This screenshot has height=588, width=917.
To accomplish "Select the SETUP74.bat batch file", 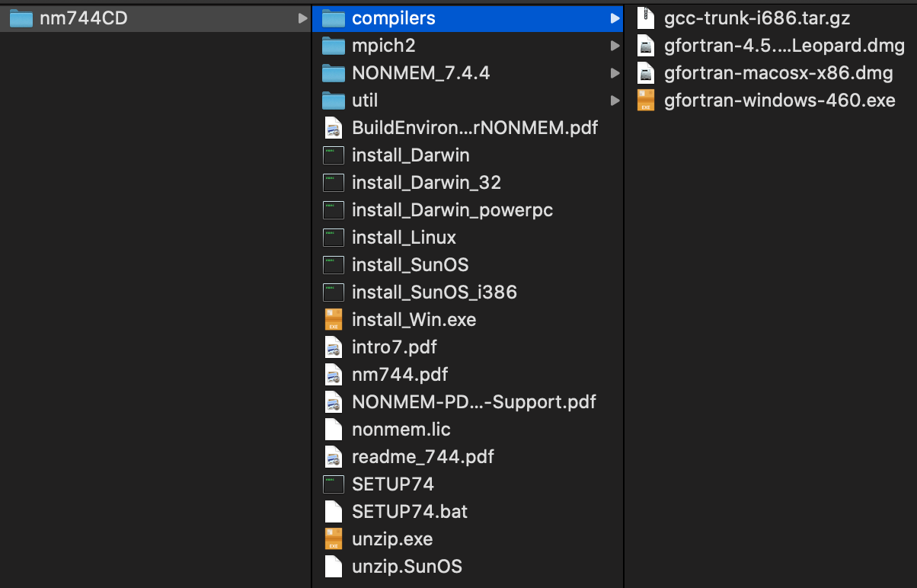I will (409, 511).
